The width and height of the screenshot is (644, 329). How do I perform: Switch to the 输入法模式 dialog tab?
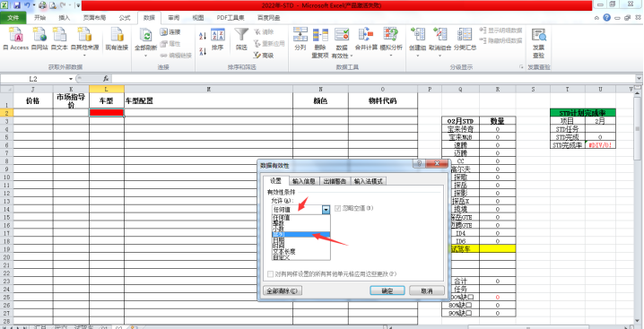(x=369, y=181)
